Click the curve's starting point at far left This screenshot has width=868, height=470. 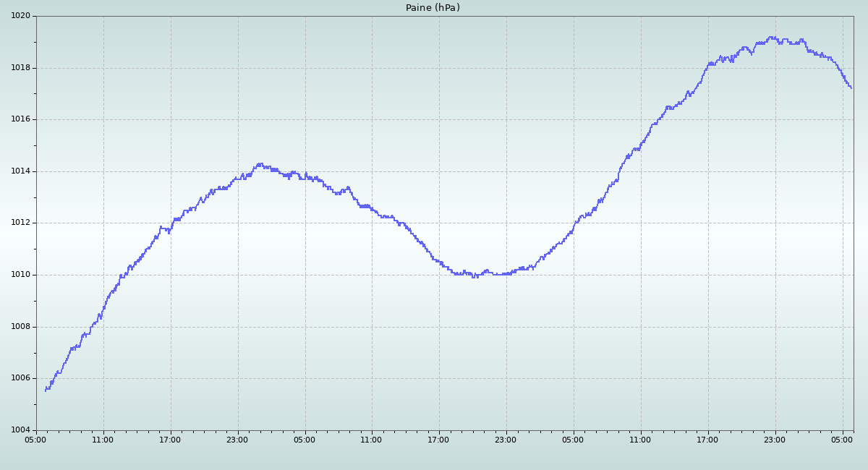click(46, 390)
